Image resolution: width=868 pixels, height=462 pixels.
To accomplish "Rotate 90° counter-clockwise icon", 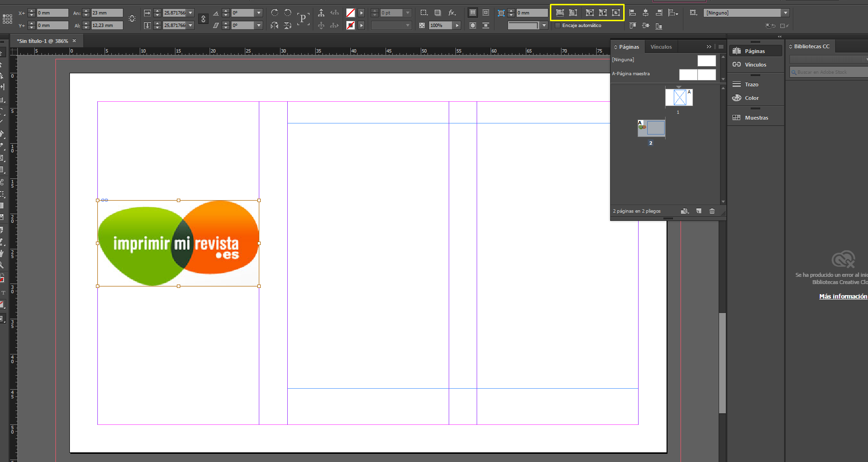I will (x=288, y=13).
